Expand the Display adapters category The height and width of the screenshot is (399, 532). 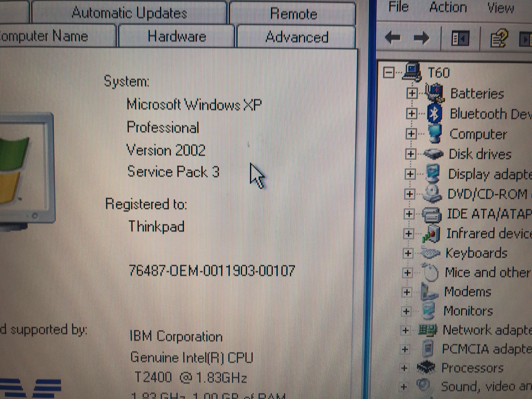coord(410,174)
